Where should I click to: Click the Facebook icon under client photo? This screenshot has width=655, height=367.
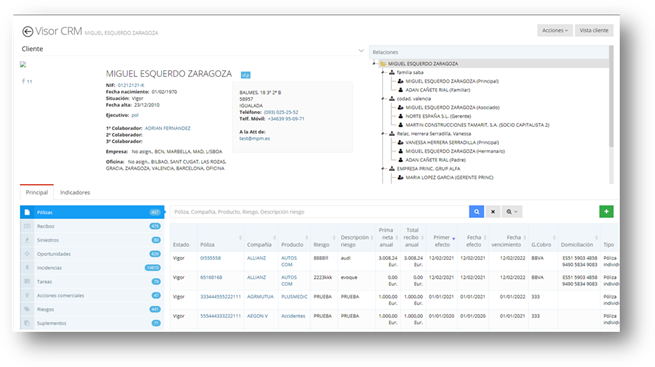[23, 81]
